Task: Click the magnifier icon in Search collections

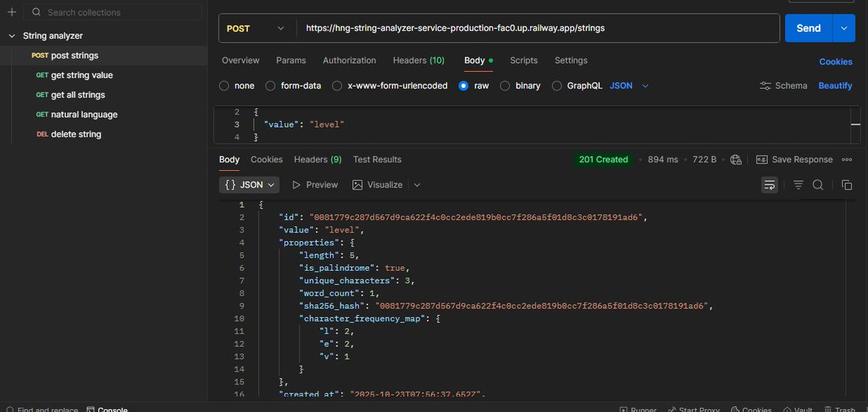Action: 36,12
